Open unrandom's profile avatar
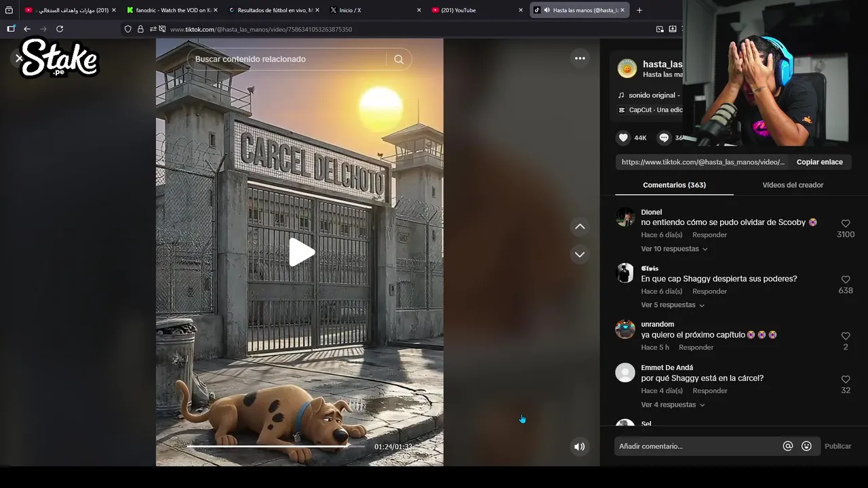Image resolution: width=868 pixels, height=488 pixels. pos(625,329)
